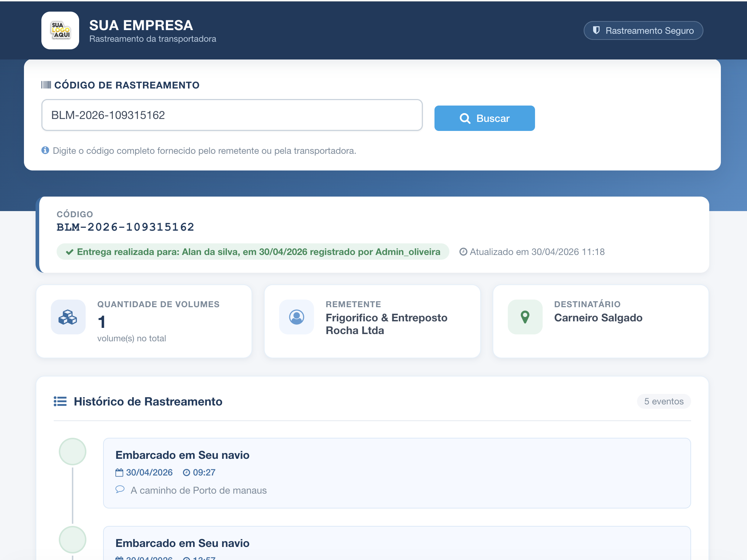Click the shield icon in Rastreamento Seguro

pos(596,30)
